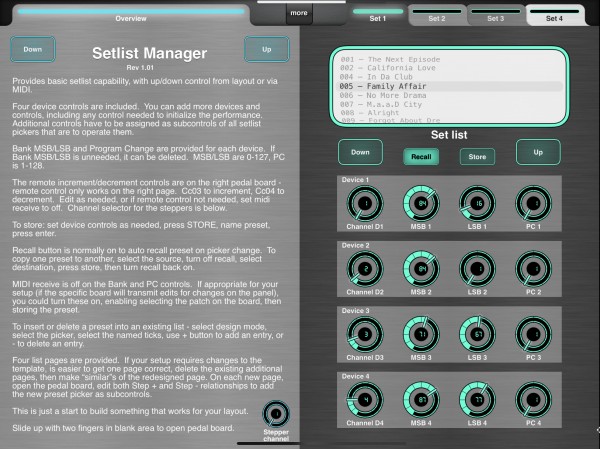Click the 'Device 3' panel label
This screenshot has height=449, width=600.
click(355, 310)
